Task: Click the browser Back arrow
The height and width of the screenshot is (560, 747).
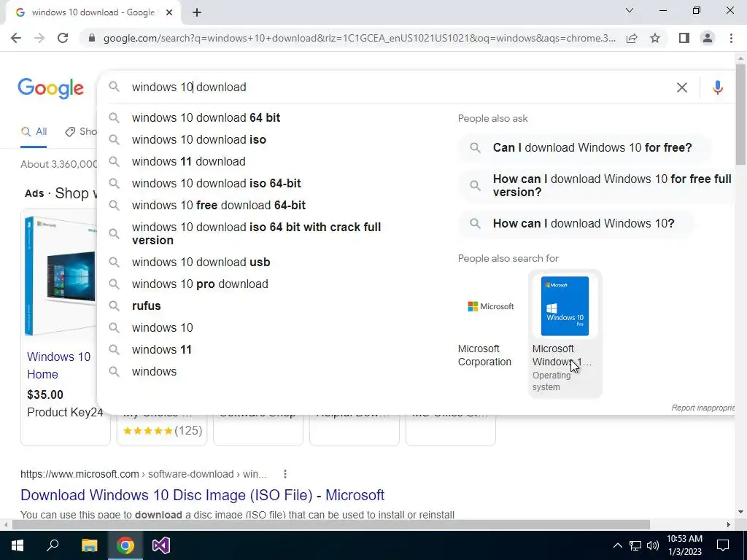Action: click(x=16, y=38)
